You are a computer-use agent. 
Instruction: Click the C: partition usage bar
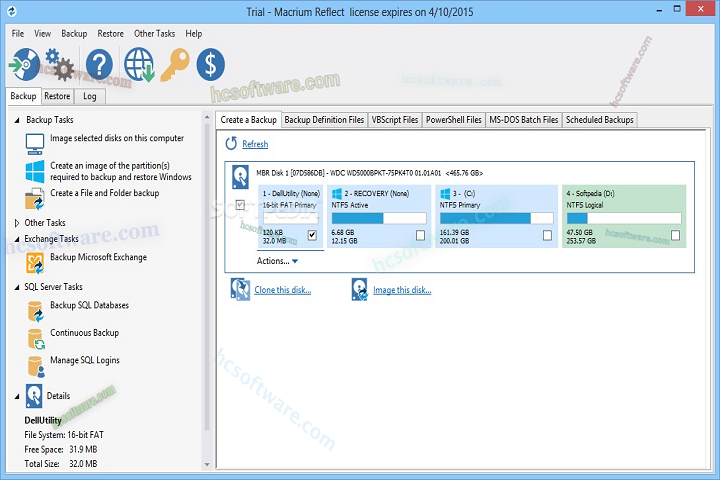[496, 218]
